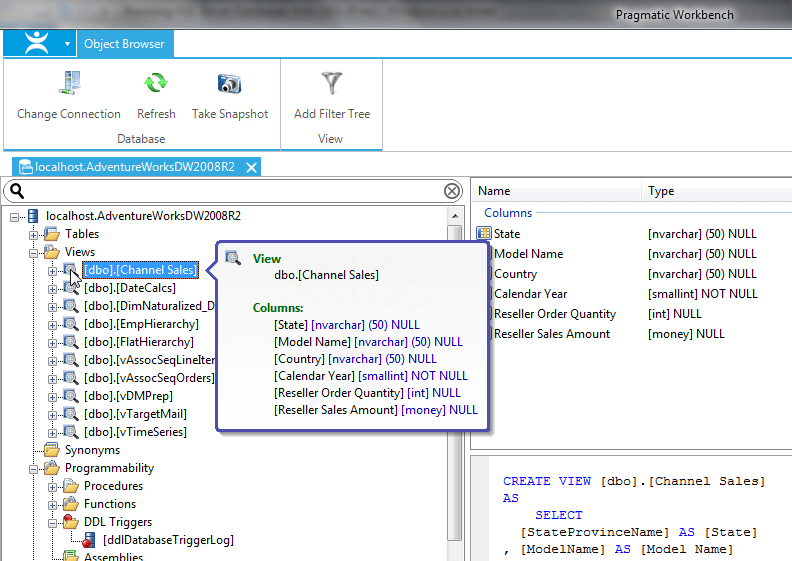Expand the [dbo].[Channel Sales] view node

coord(52,271)
